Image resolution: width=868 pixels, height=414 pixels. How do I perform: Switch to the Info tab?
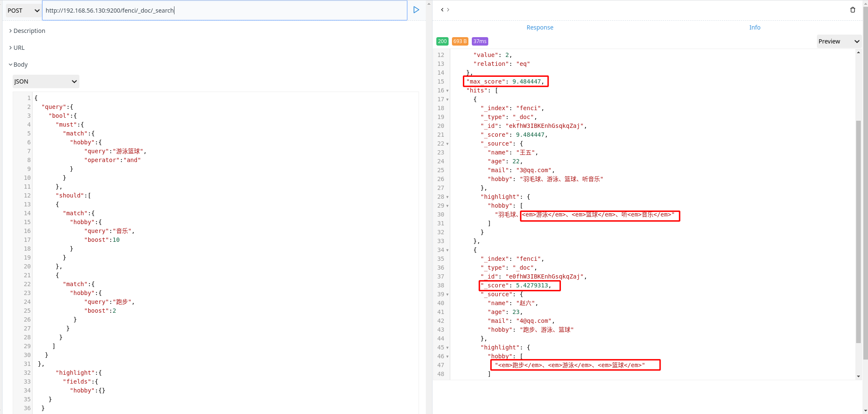tap(755, 27)
